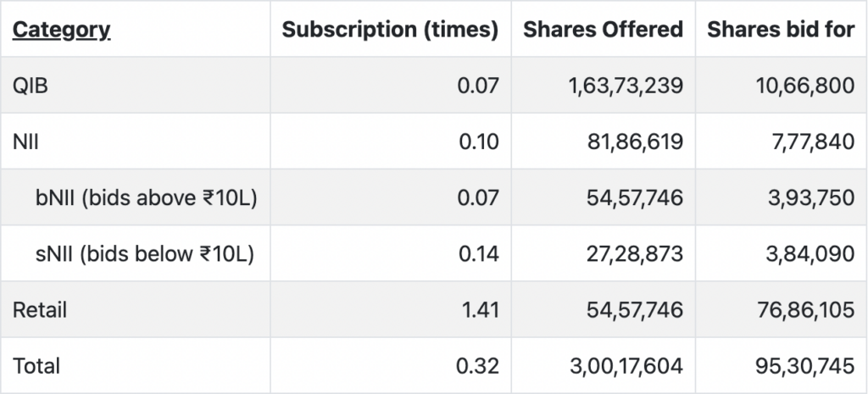Click the Total row label

coord(36,366)
